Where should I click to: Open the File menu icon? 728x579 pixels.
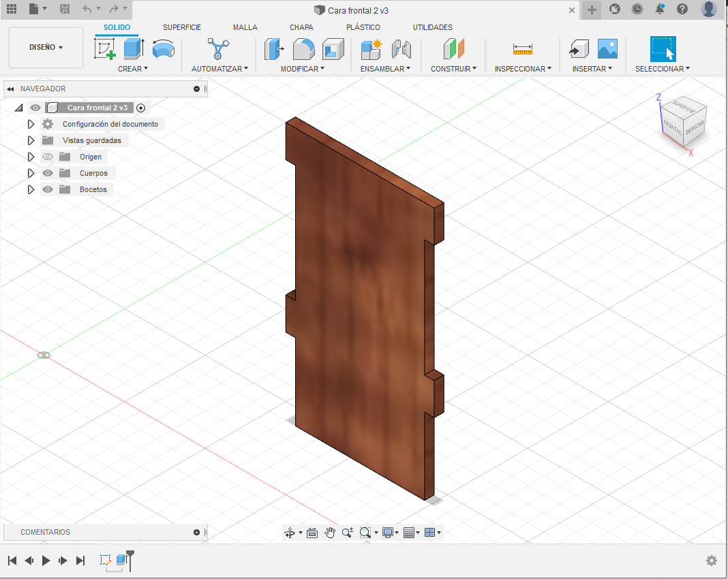pos(34,9)
